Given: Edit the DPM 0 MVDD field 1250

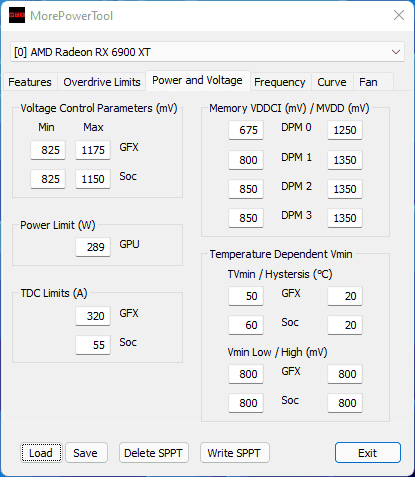Looking at the screenshot, I should pos(345,130).
